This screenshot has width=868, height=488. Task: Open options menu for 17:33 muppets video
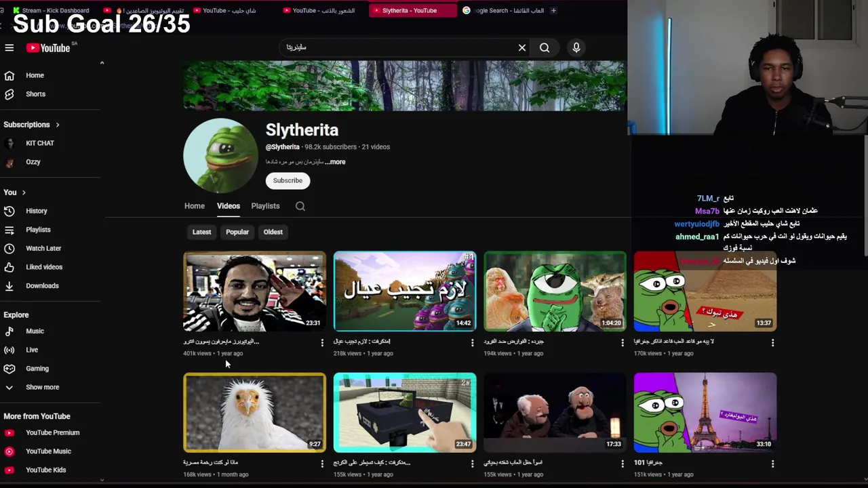[623, 464]
